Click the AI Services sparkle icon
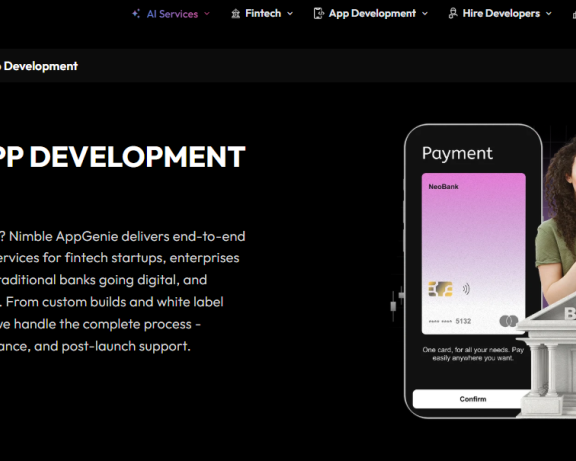Screen dimensions: 576x461 click(136, 14)
